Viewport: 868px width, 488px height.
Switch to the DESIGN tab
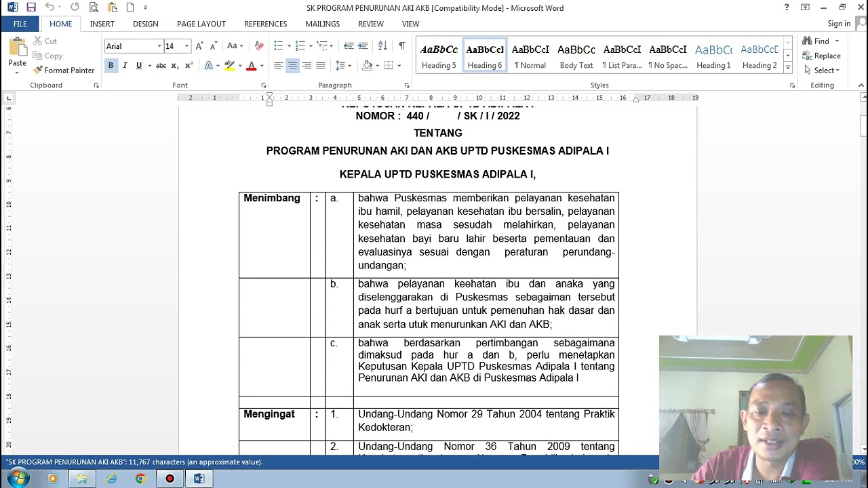[145, 24]
